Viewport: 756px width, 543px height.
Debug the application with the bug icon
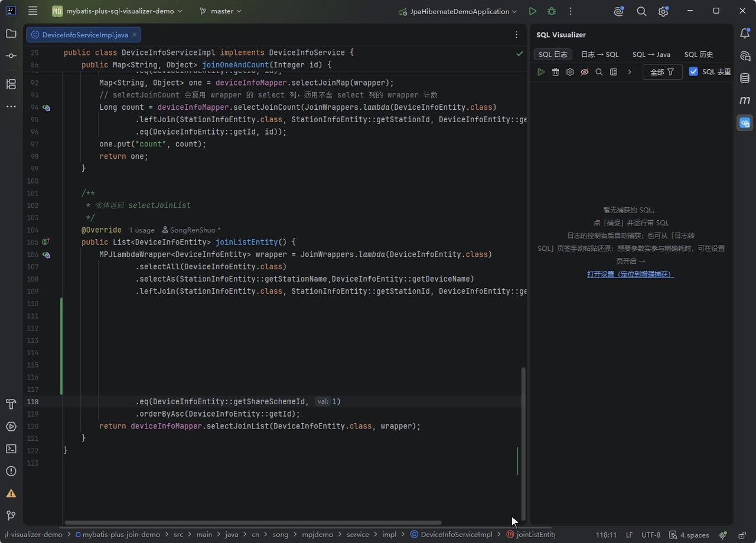tap(552, 11)
